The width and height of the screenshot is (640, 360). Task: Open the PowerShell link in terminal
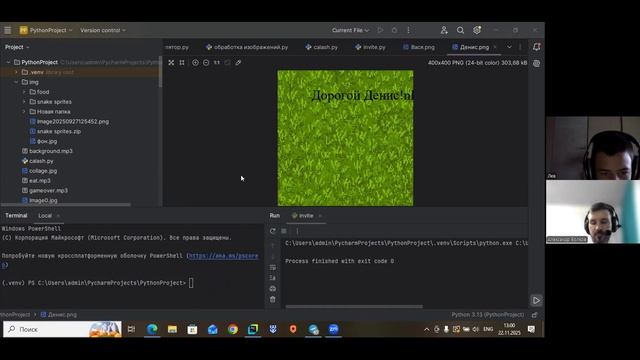click(223, 256)
